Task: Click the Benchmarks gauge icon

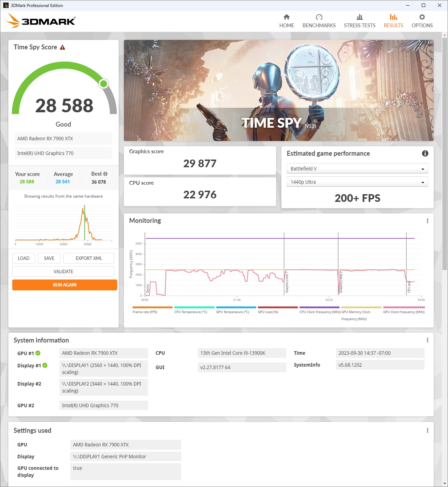Action: coord(319,17)
